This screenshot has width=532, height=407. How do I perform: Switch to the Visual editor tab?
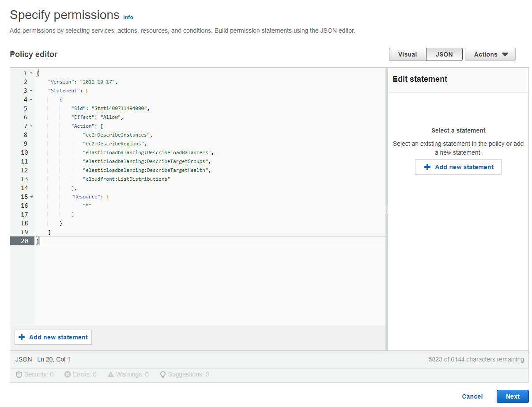[407, 54]
